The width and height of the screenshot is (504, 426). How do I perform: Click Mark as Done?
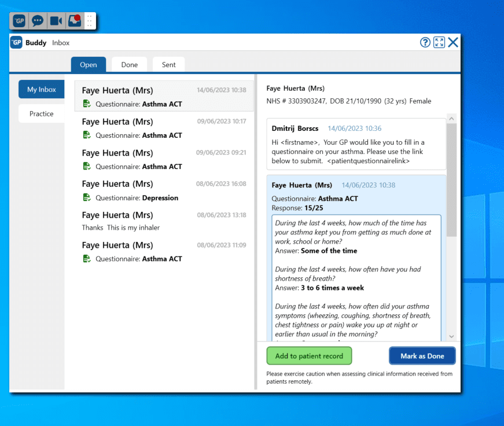coord(422,355)
